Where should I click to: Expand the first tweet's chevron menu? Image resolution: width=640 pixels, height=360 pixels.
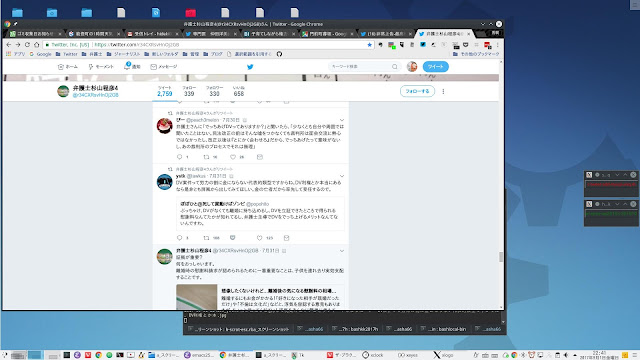coord(342,120)
